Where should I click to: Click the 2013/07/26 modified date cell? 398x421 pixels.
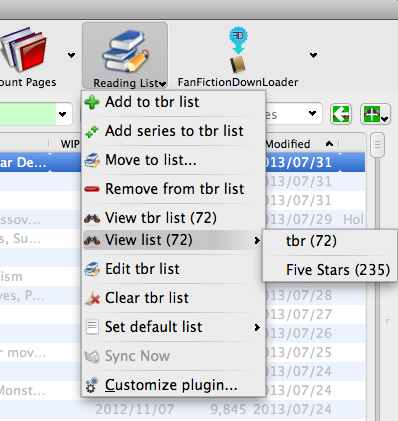pyautogui.click(x=299, y=333)
